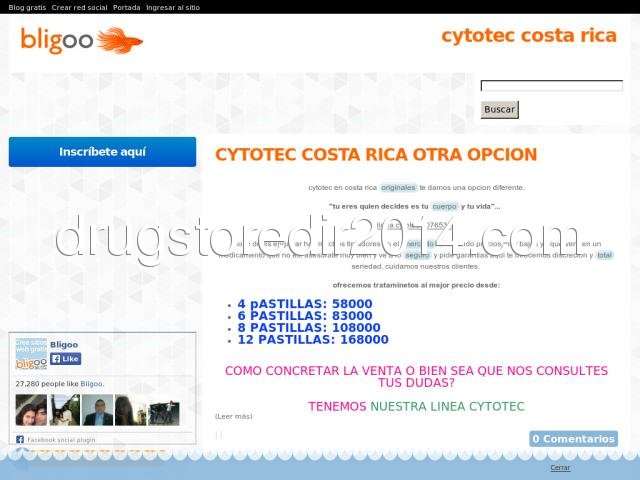
Task: Click the bligoo fish logo
Action: click(82, 40)
